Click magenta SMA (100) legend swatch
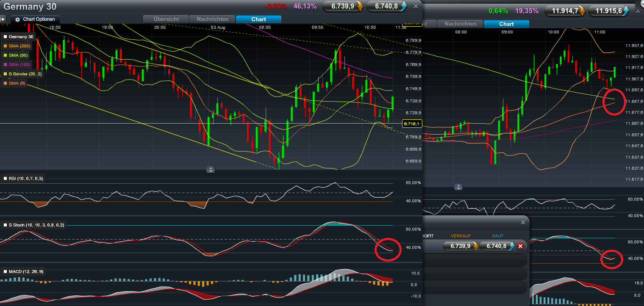The width and height of the screenshot is (644, 306). [5, 64]
